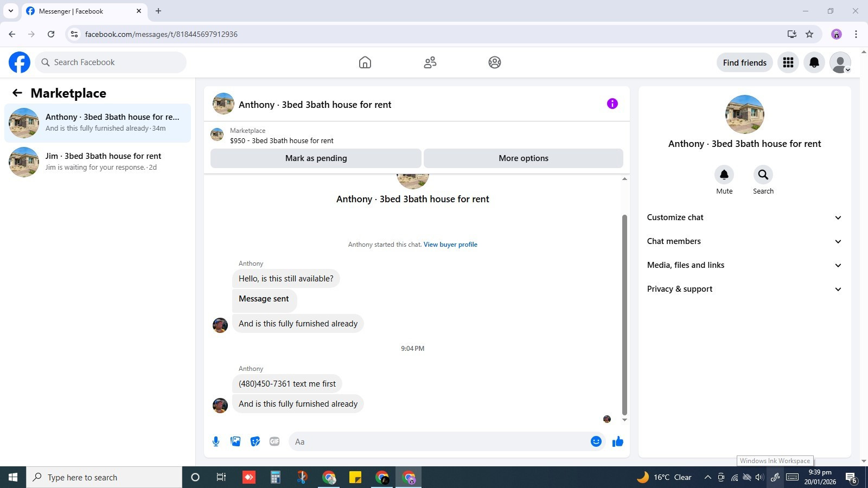Open a new browser tab
868x488 pixels.
pos(158,11)
